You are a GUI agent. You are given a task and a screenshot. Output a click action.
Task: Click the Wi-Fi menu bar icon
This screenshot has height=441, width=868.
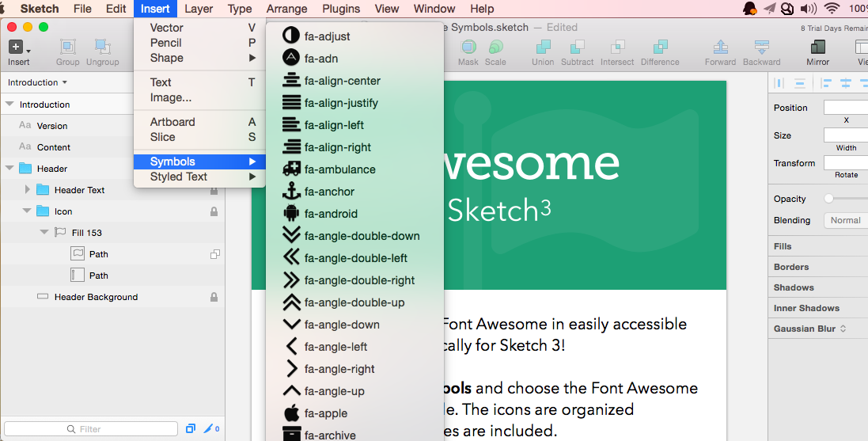pos(832,8)
